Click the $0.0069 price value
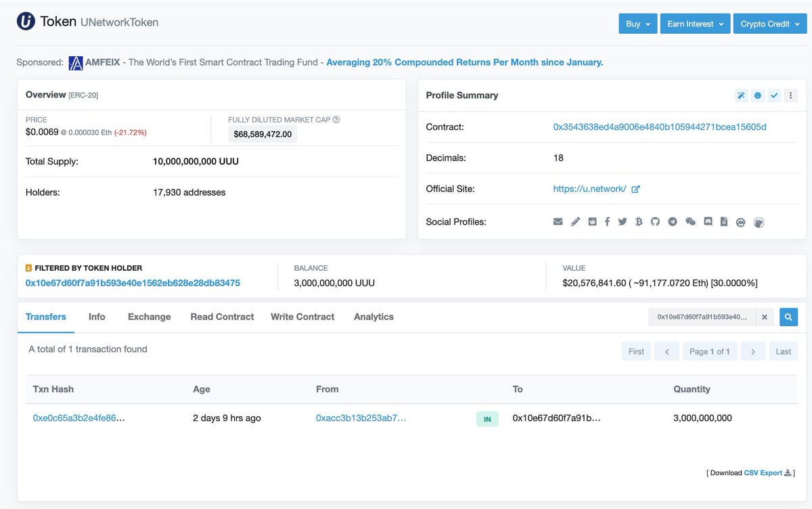The image size is (812, 509). [42, 132]
